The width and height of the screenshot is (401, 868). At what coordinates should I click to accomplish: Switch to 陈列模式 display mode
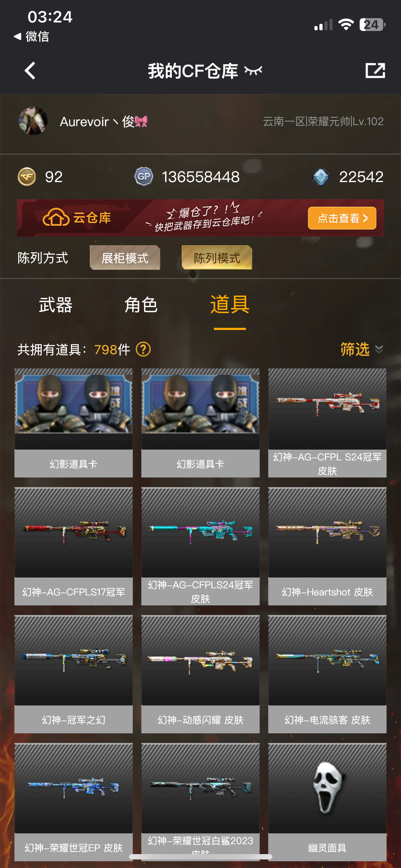pos(217,258)
